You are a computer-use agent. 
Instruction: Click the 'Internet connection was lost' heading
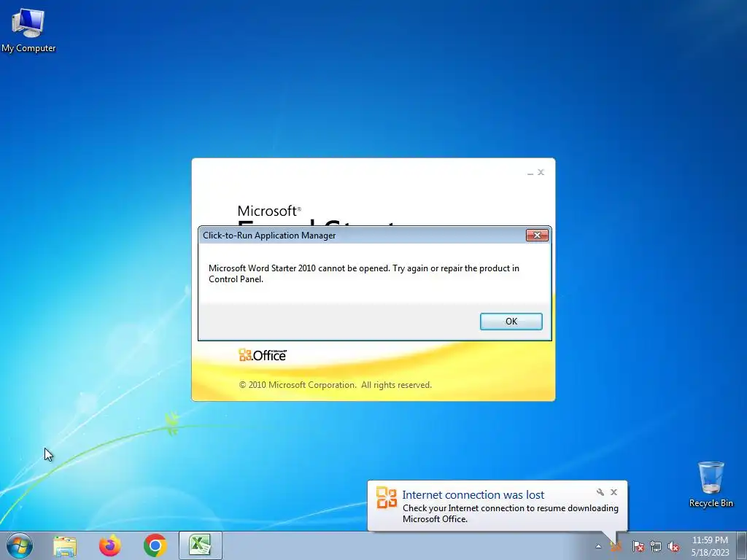coord(473,495)
